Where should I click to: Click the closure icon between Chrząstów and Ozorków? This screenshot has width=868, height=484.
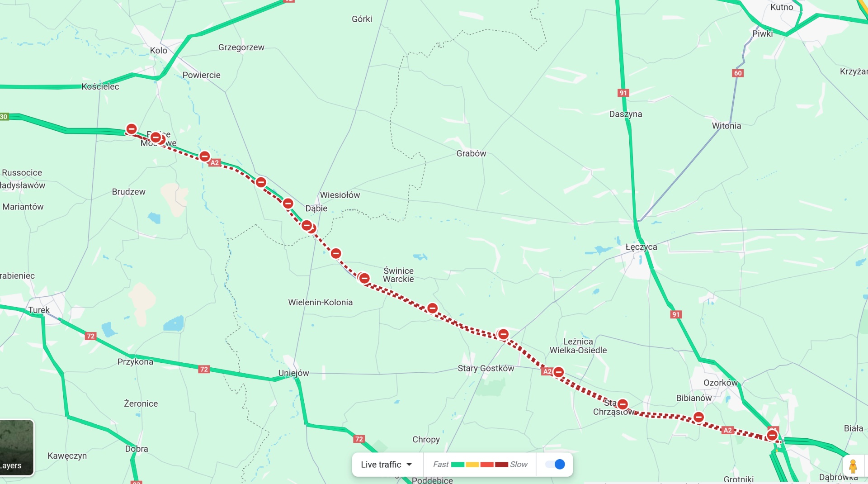pos(699,417)
